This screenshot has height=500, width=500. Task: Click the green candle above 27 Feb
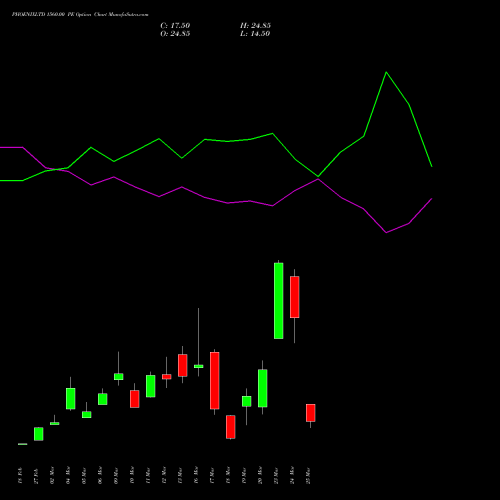tap(39, 434)
